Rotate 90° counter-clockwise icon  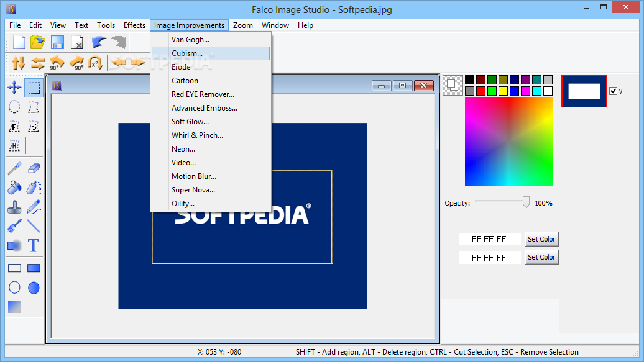(x=57, y=63)
